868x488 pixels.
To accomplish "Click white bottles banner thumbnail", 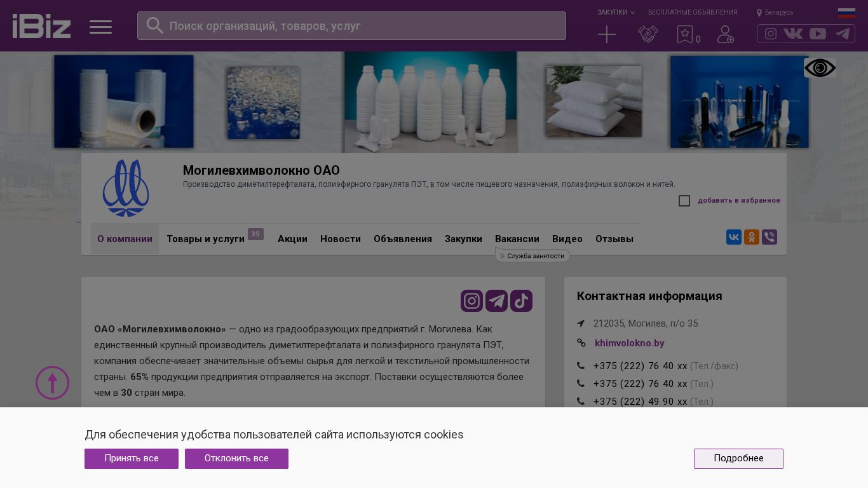I will (x=430, y=102).
